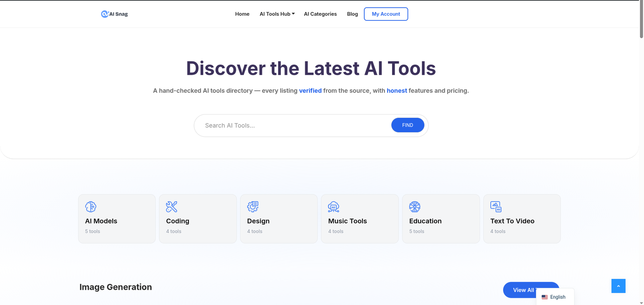Screen dimensions: 644x305
Task: Go to the Home menu item
Action: pyautogui.click(x=242, y=14)
